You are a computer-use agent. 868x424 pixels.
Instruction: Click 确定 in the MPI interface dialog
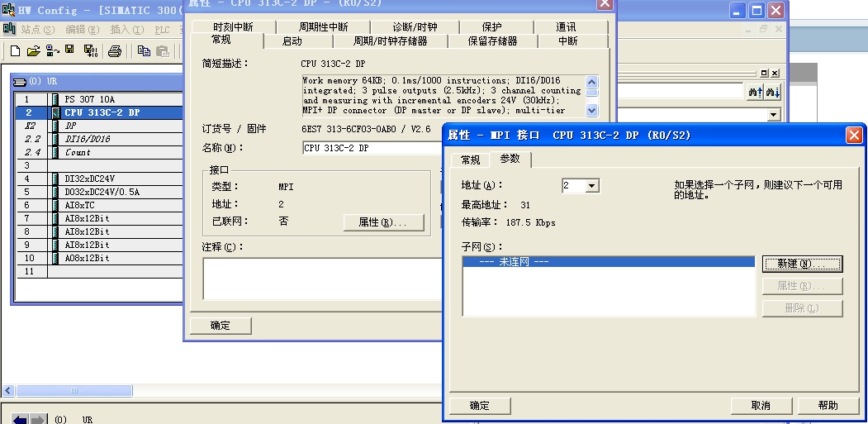(479, 405)
